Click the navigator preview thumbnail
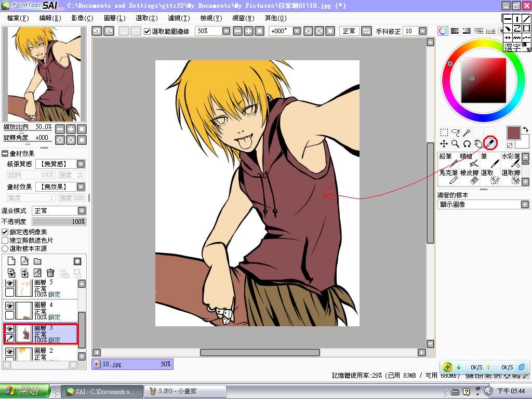Viewport: 532px width, 399px height. pyautogui.click(x=44, y=74)
